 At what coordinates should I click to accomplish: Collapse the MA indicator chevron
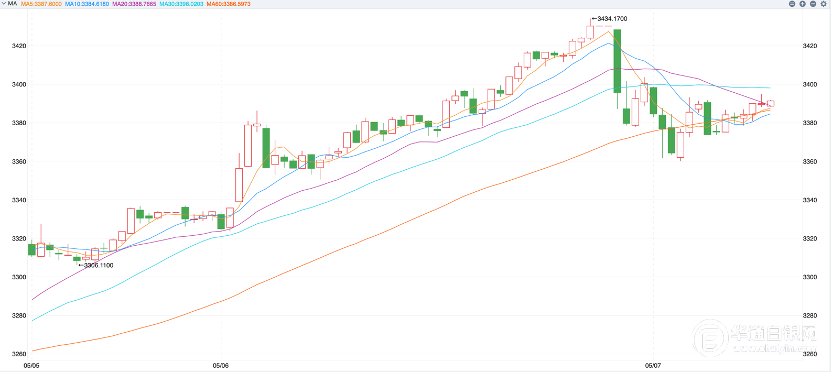pyautogui.click(x=3, y=3)
